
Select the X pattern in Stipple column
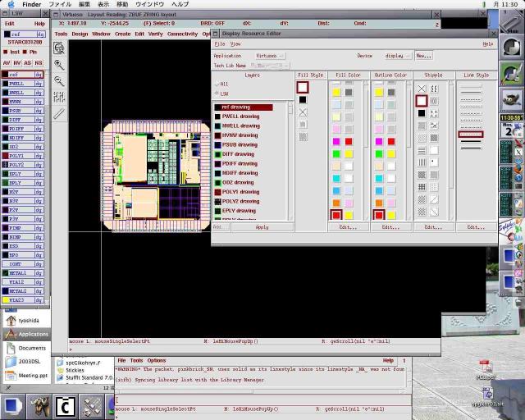point(422,89)
